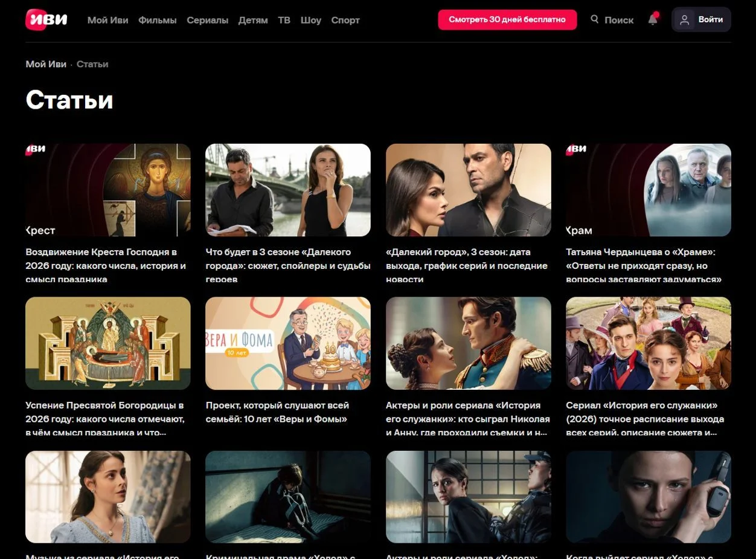Open title Актеры и роли сериала История его служанки
Screen dimensions: 756x559
(x=468, y=419)
